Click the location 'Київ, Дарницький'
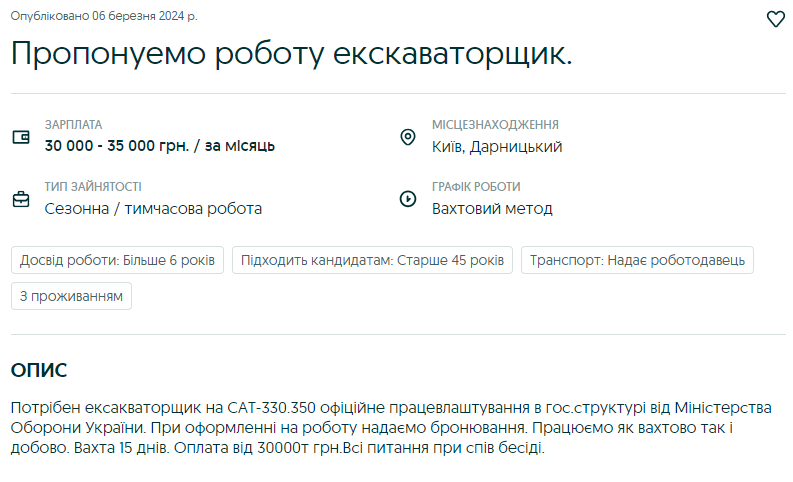 [x=497, y=147]
